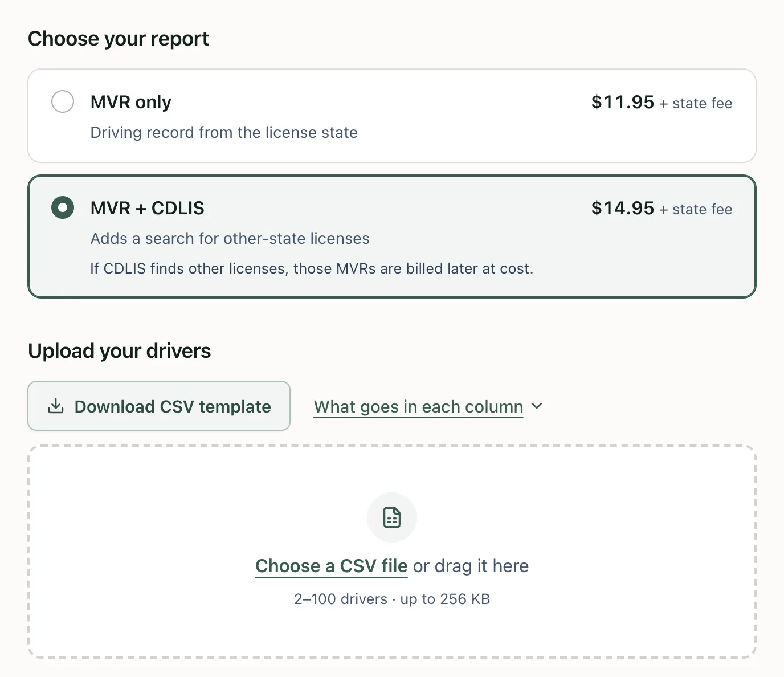Click the 'Choose your report' heading

pos(119,39)
